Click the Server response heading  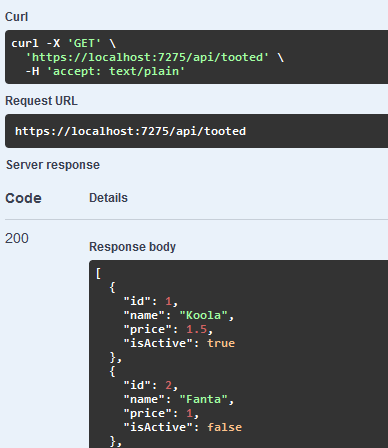tap(53, 165)
